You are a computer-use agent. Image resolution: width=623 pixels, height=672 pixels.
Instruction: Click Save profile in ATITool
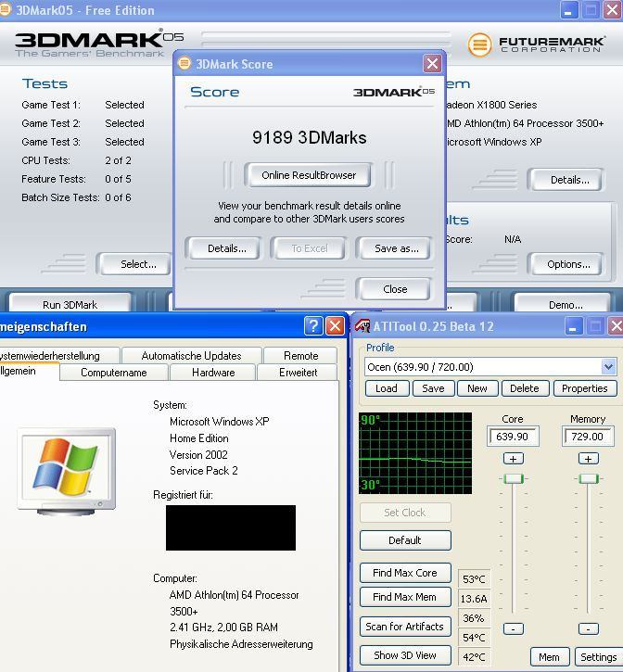433,388
